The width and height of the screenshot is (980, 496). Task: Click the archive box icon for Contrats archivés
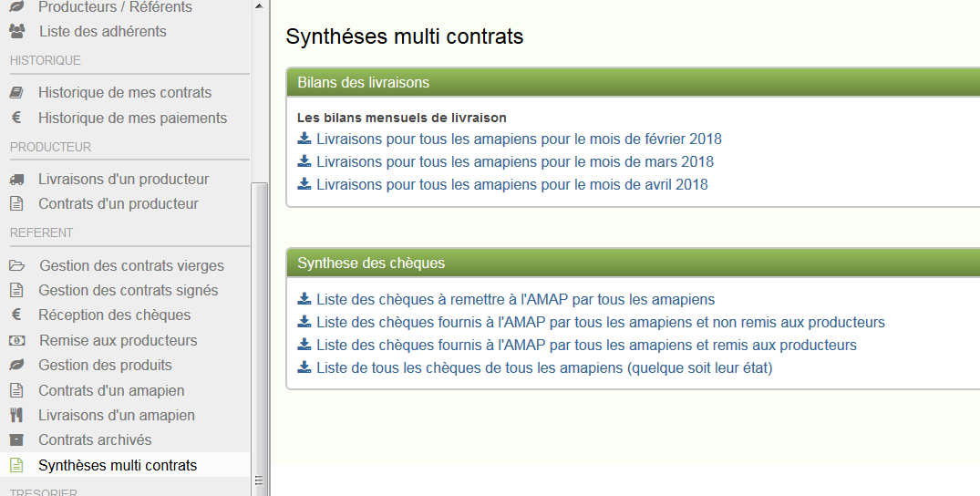click(17, 439)
